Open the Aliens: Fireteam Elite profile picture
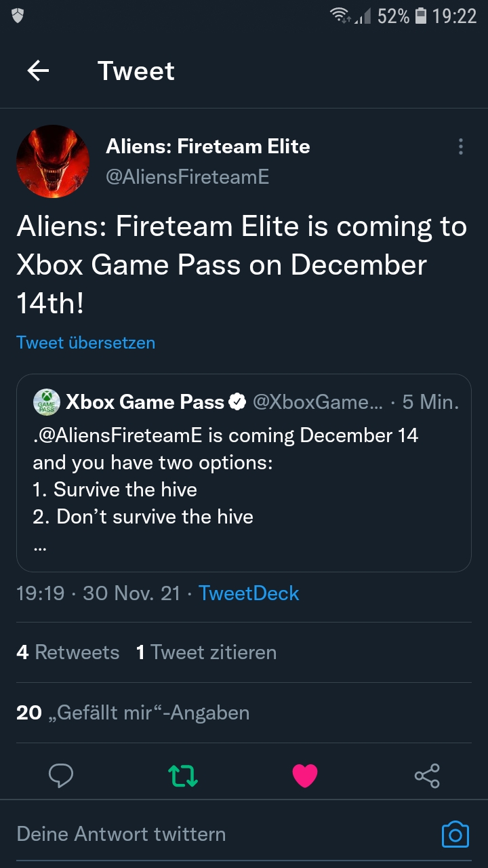488x868 pixels. pyautogui.click(x=53, y=161)
